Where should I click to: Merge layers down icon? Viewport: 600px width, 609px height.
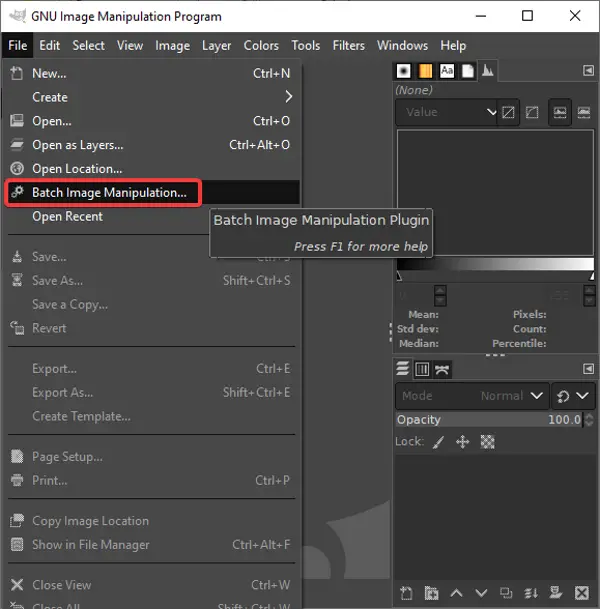coord(531,593)
